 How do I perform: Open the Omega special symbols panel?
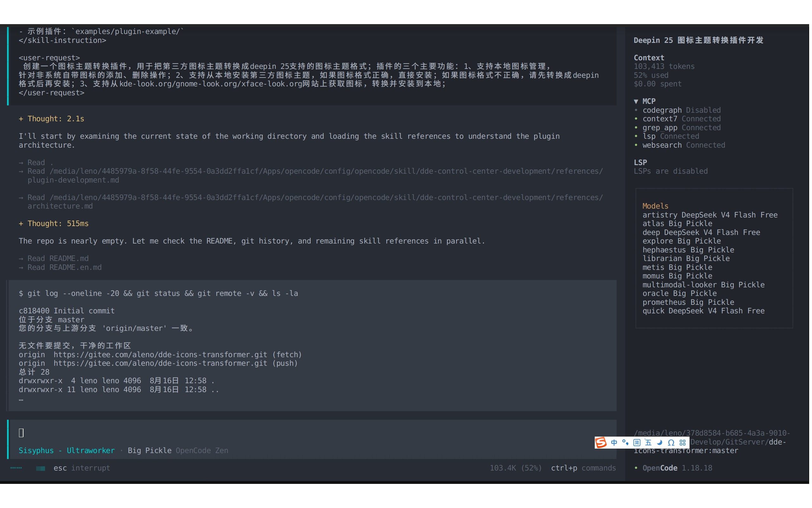(x=671, y=443)
